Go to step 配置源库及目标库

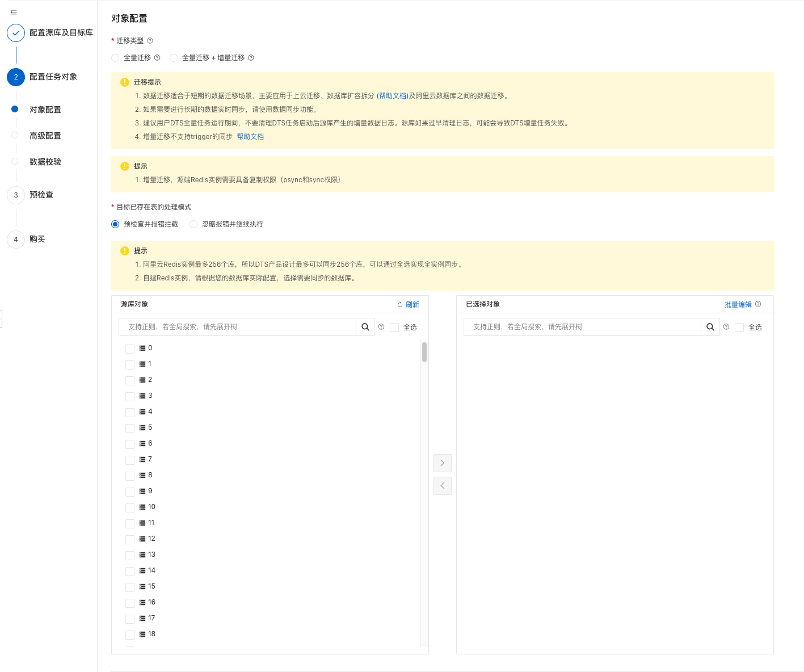point(61,33)
